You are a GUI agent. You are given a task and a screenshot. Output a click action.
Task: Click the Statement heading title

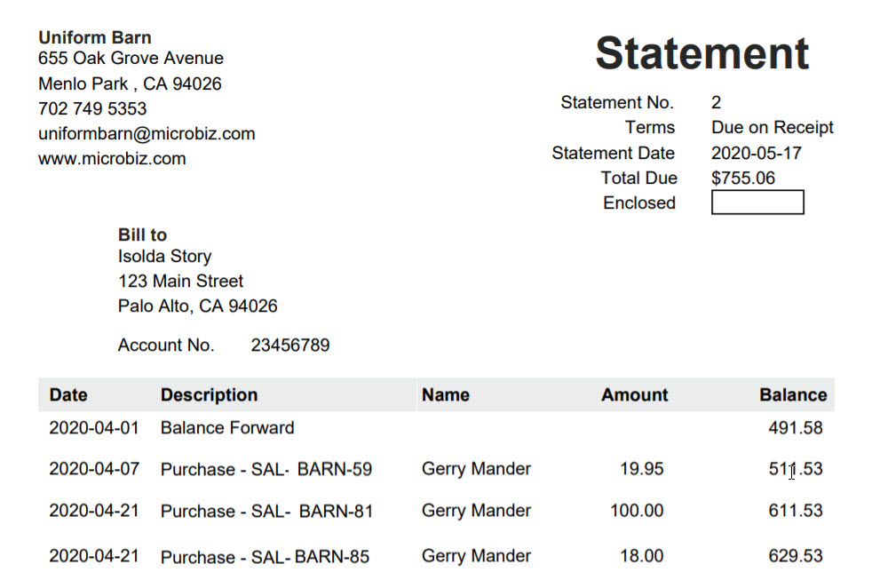(702, 52)
